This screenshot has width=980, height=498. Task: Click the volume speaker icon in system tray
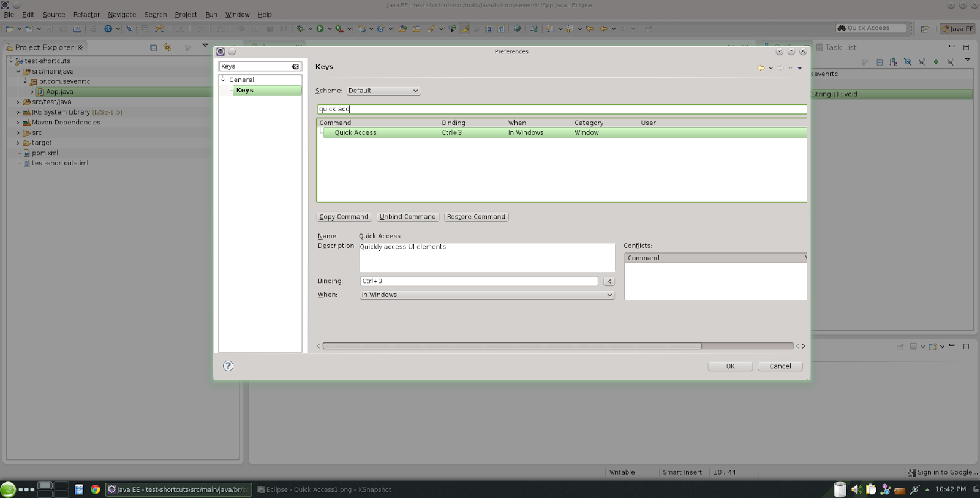point(856,489)
